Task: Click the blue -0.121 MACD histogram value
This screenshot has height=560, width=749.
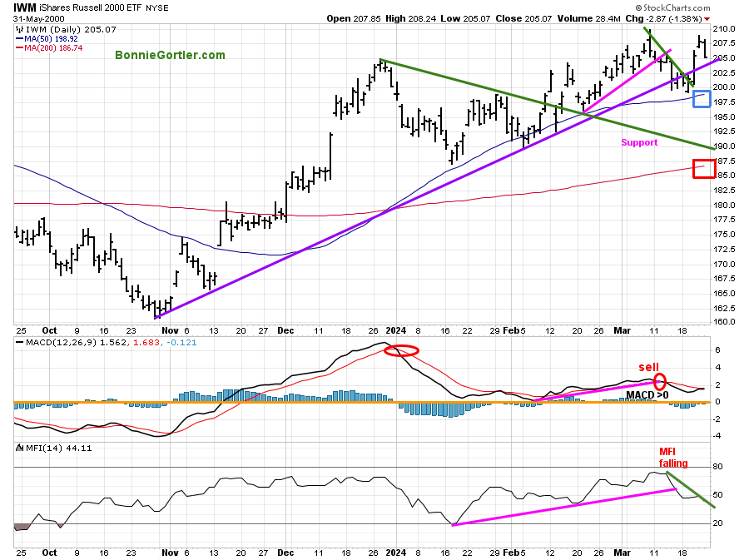Action: [181, 342]
